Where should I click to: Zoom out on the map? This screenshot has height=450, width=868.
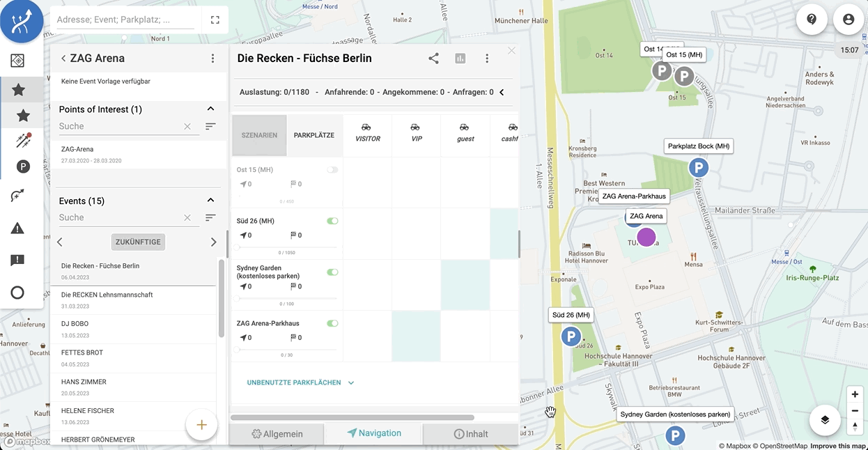pyautogui.click(x=855, y=410)
